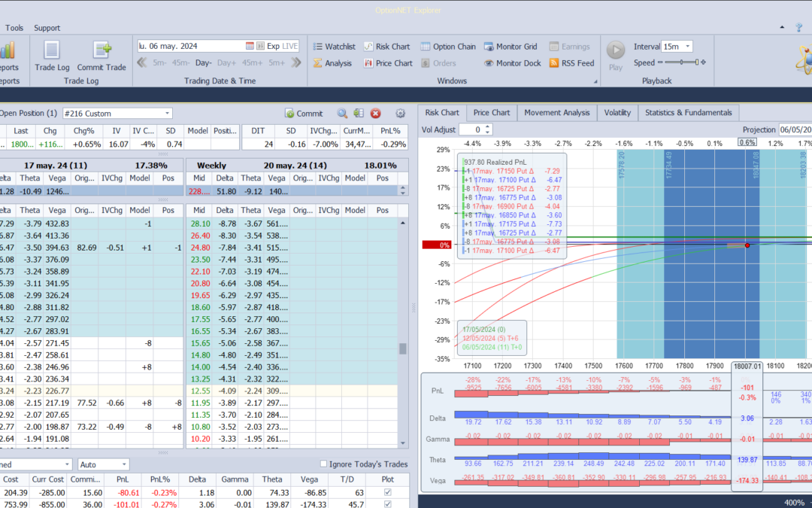Open the dropdown to the left of Auto
Viewport: 812px width, 508px height.
(x=68, y=464)
